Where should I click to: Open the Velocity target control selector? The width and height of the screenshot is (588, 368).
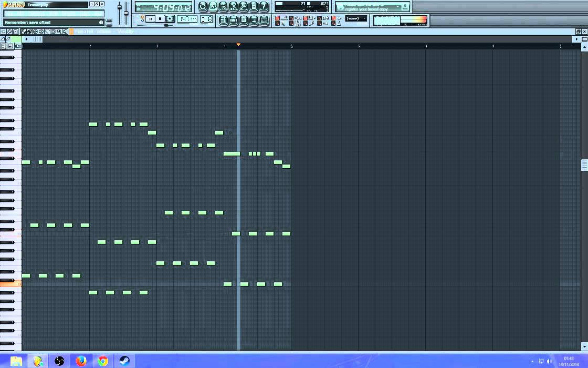tap(125, 32)
